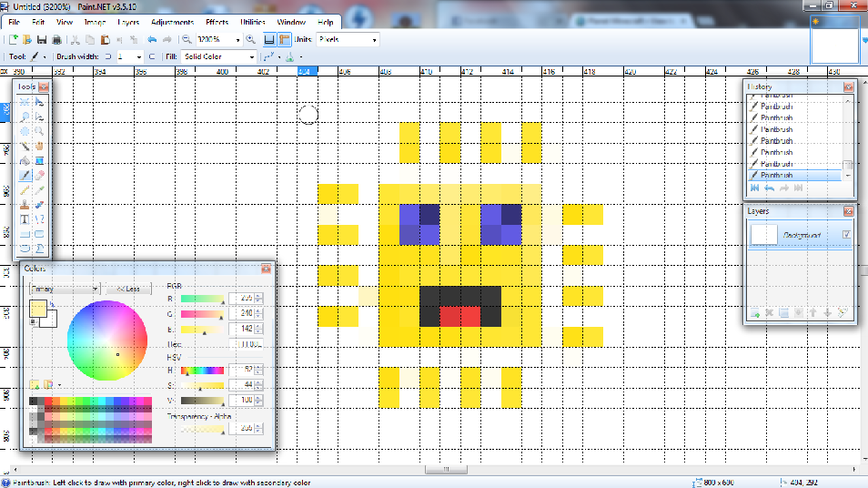Open the File menu
This screenshot has height=488, width=868.
tap(15, 22)
